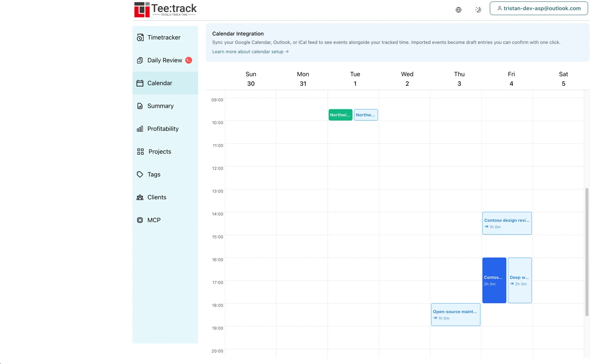Click the 18:00 time label
Screen dimensions: 599x364
click(217, 305)
